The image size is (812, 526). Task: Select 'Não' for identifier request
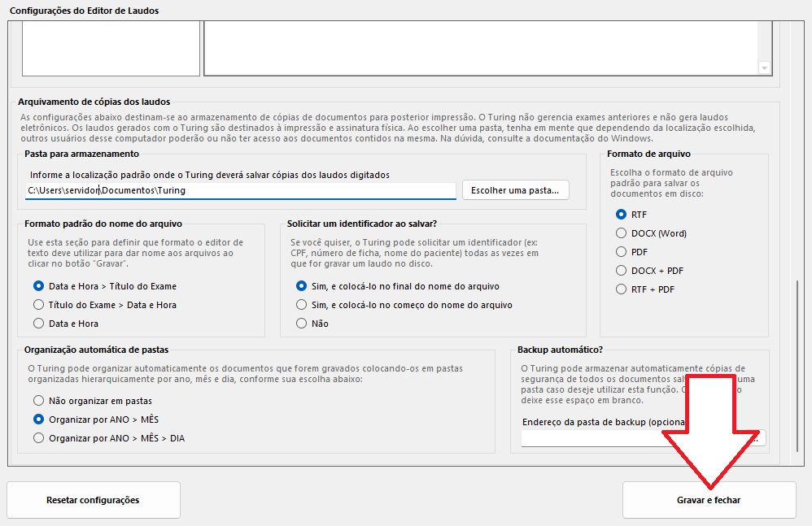point(302,324)
